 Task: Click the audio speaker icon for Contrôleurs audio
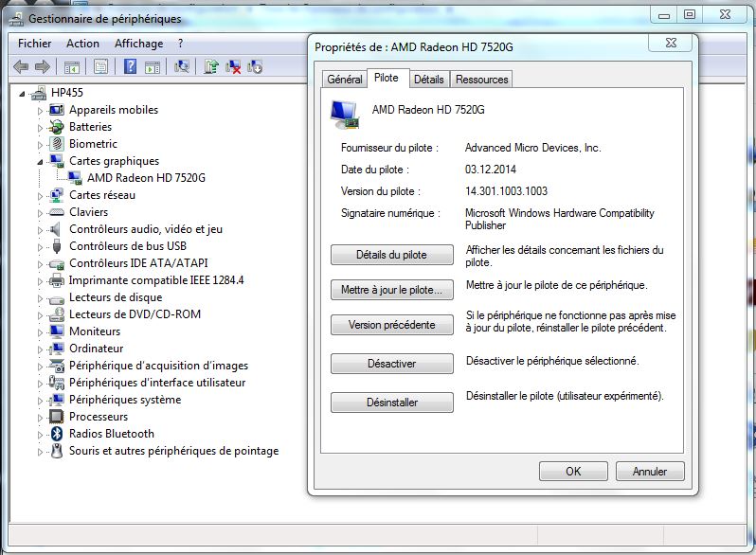pos(56,229)
